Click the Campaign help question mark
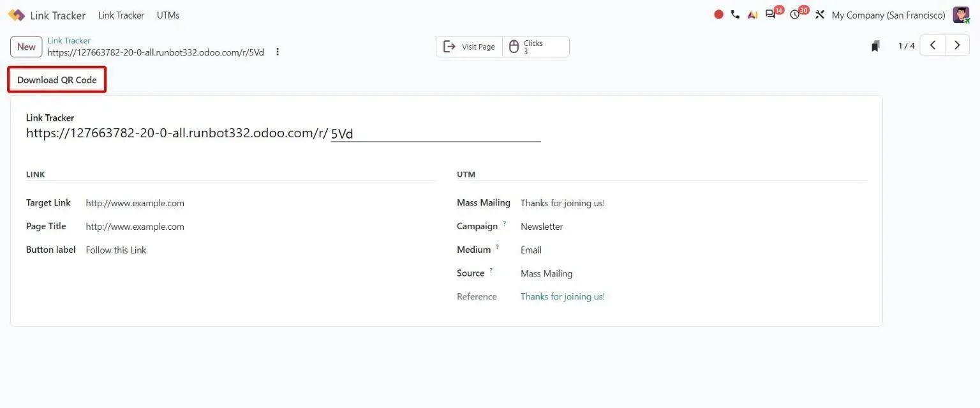The height and width of the screenshot is (408, 980). coord(504,223)
